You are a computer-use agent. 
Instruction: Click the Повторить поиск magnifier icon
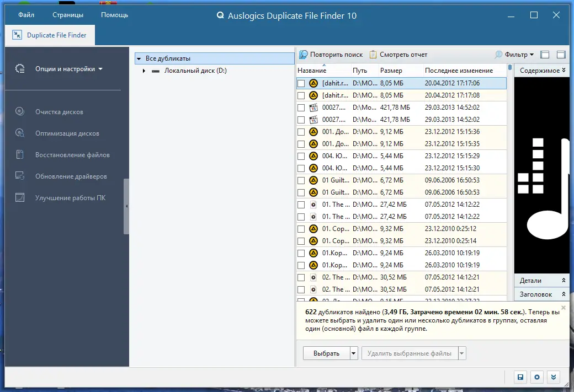[x=304, y=55]
